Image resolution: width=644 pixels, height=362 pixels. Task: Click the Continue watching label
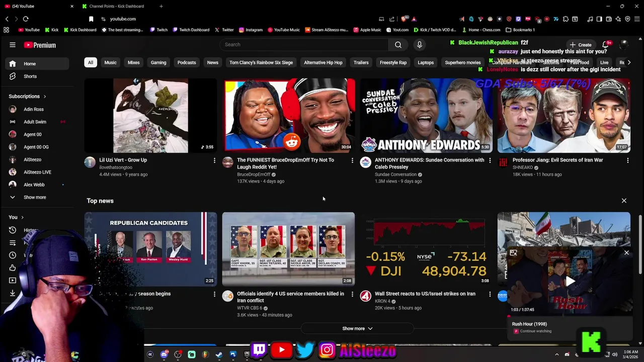click(x=536, y=331)
